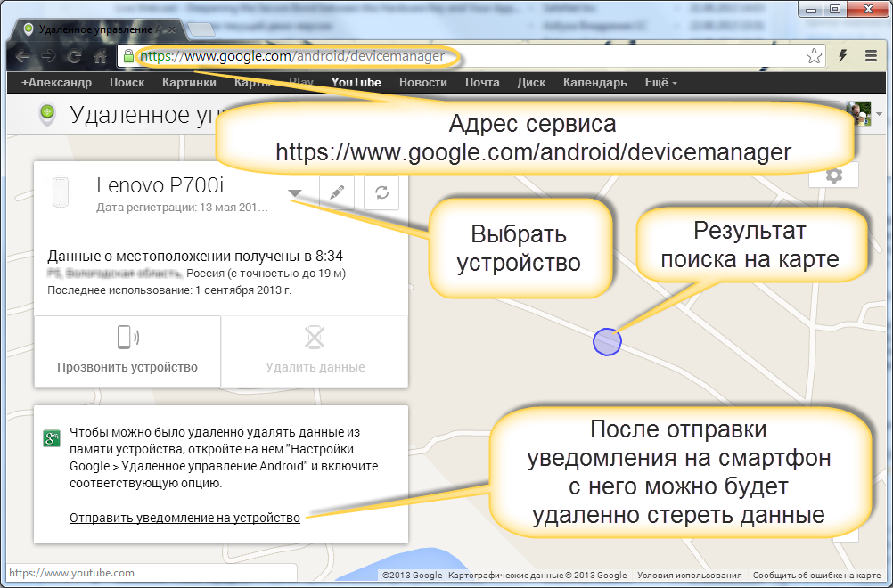Select Календарь in Google bar

click(x=594, y=82)
